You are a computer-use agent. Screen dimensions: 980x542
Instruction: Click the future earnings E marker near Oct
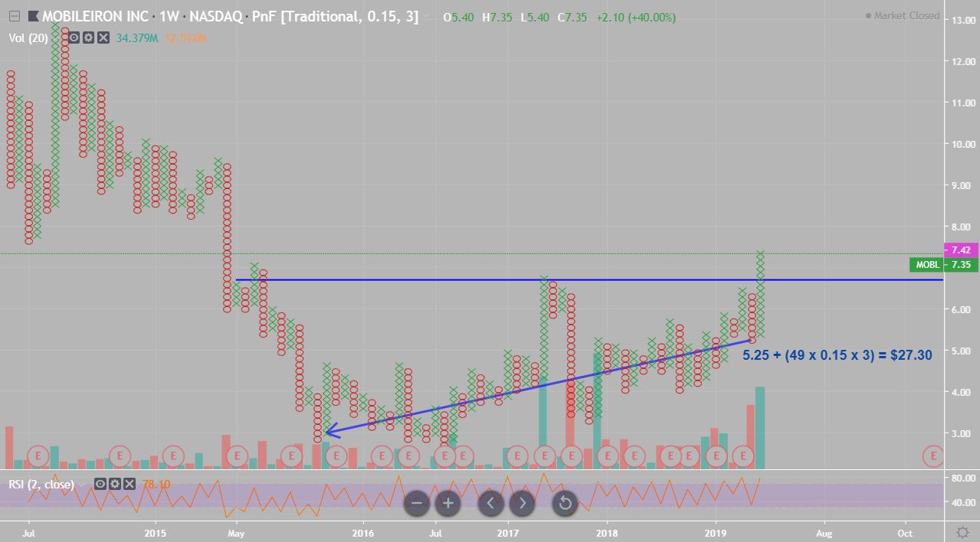[933, 456]
